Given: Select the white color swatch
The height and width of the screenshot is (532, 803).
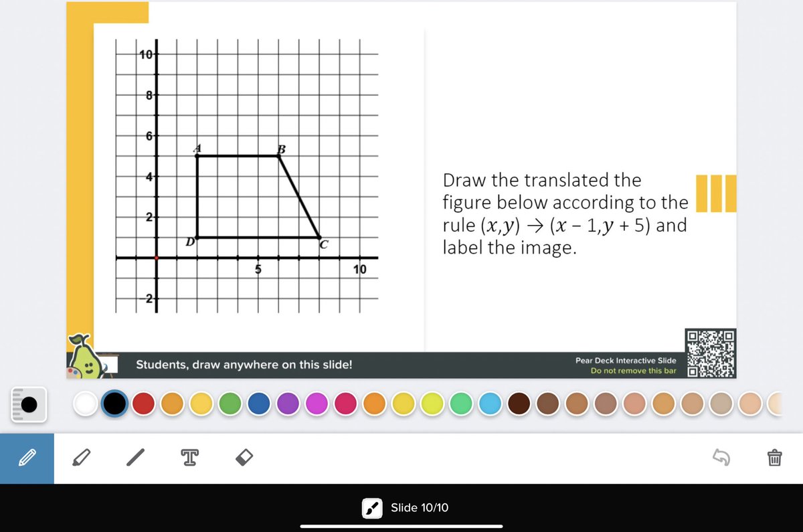Looking at the screenshot, I should pos(86,404).
